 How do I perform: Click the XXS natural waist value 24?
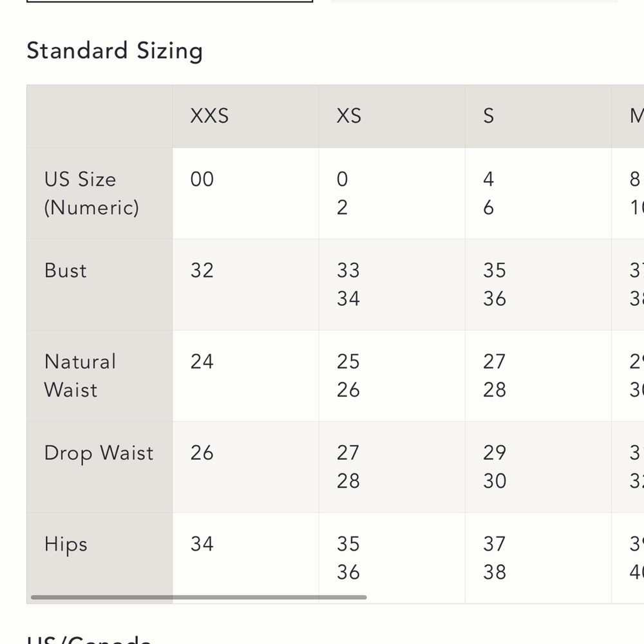pyautogui.click(x=245, y=375)
